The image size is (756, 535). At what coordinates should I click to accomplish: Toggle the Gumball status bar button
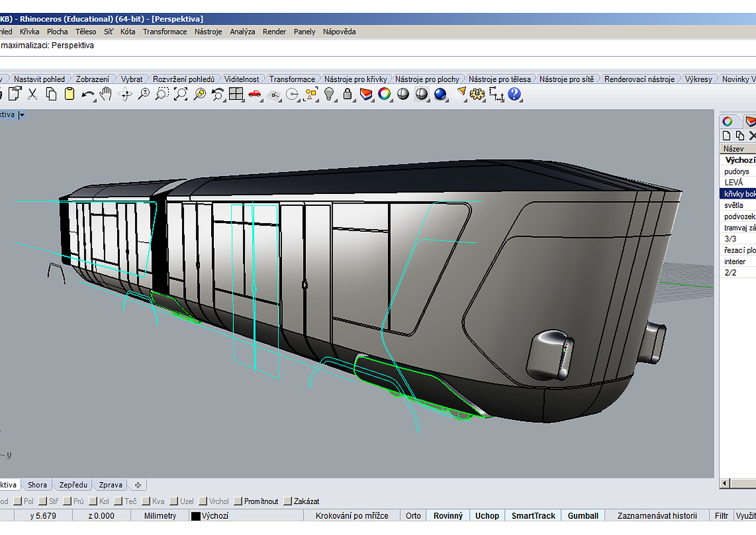tap(583, 516)
